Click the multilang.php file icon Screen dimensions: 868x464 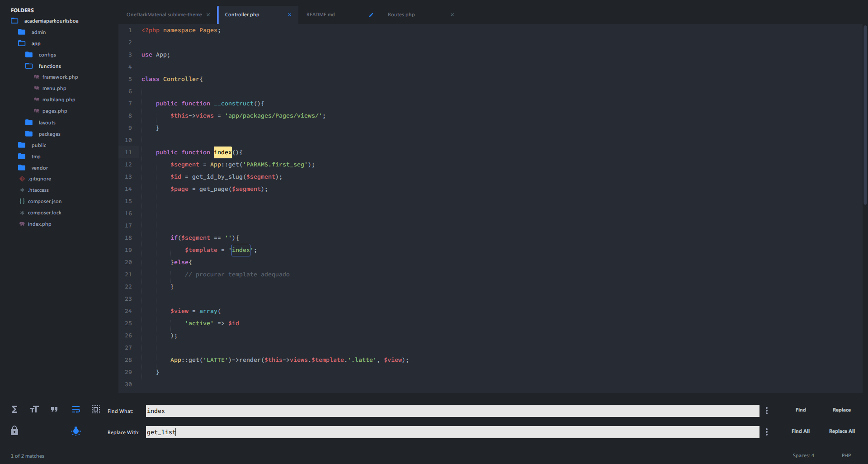point(37,99)
